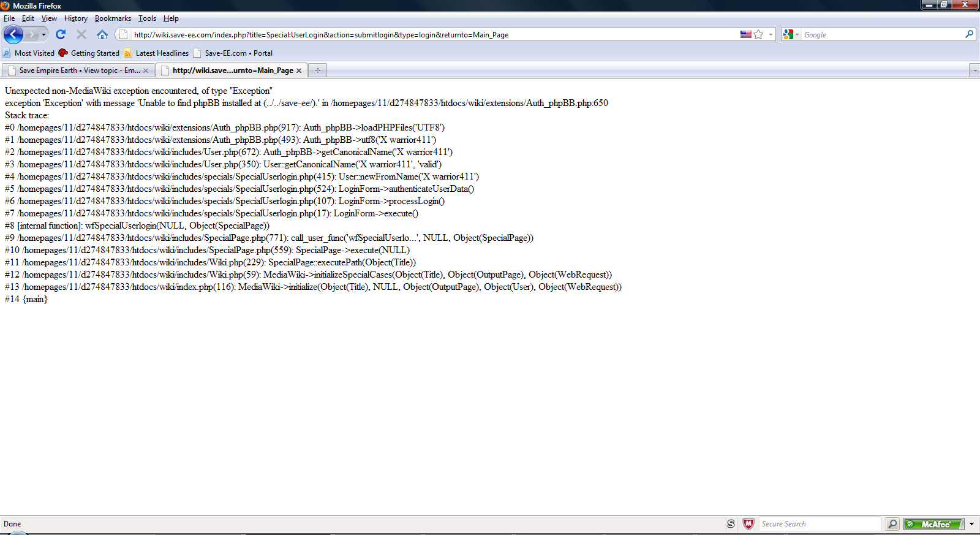Open the Bookmarks menu
This screenshot has width=980, height=535.
click(113, 18)
